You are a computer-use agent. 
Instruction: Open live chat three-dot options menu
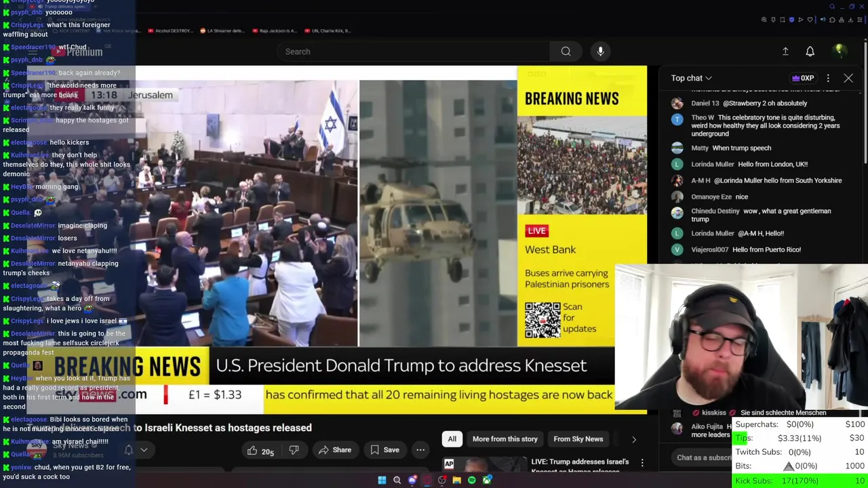(x=828, y=78)
